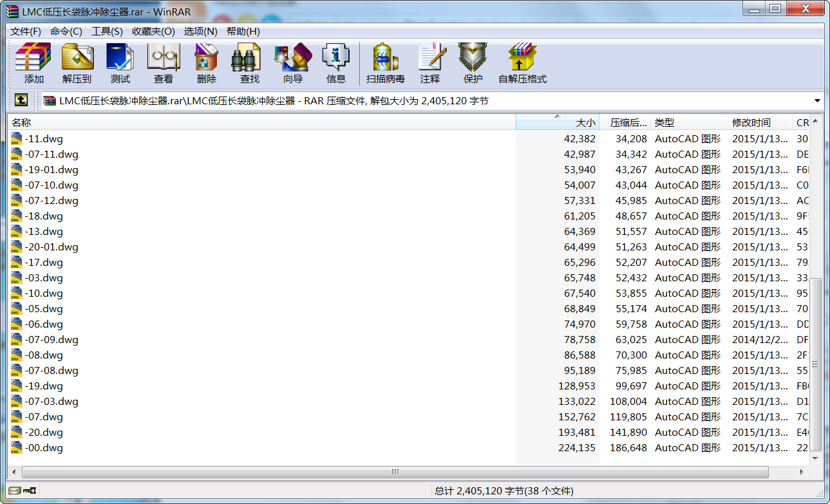830x504 pixels.
Task: Click the DWG icon of -13.dwg
Action: pyautogui.click(x=17, y=231)
